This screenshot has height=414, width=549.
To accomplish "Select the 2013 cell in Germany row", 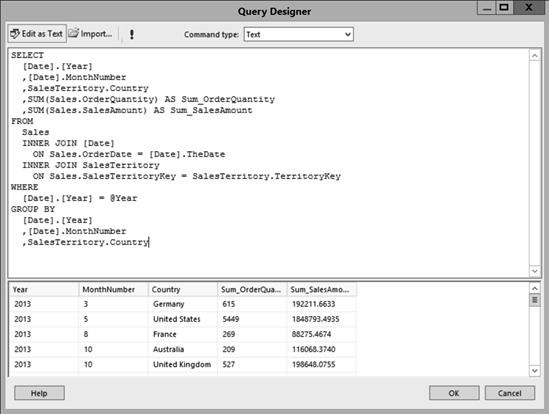I will (x=44, y=304).
